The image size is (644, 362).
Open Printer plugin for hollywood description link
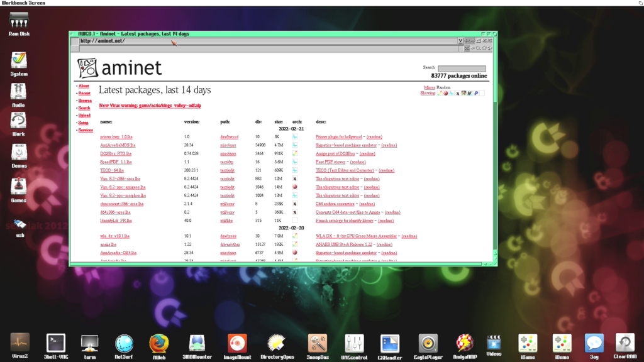click(x=338, y=137)
